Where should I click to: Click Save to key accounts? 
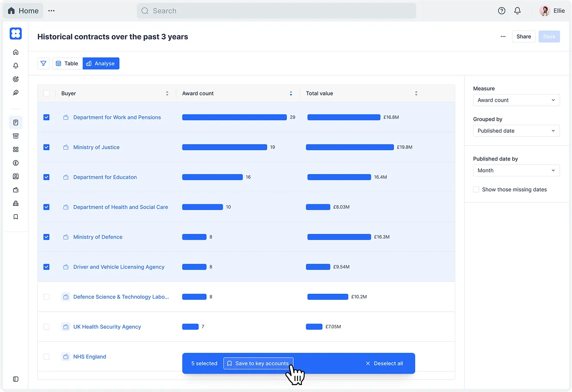pos(258,364)
